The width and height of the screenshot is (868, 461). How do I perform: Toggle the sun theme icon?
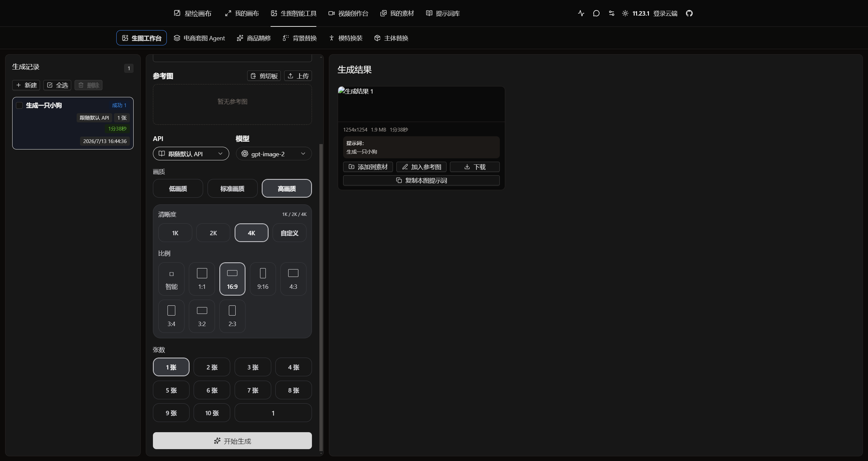coord(625,13)
